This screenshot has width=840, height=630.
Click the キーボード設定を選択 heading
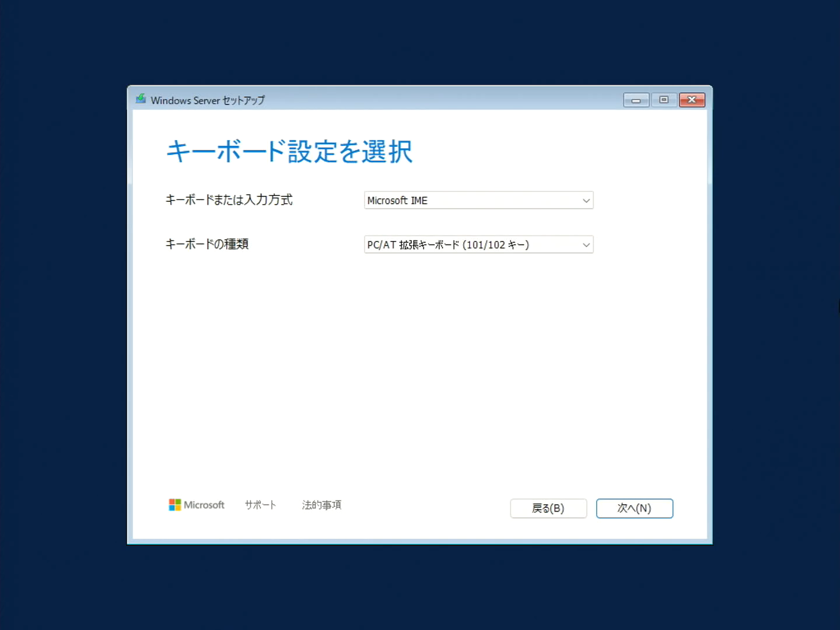pyautogui.click(x=289, y=152)
